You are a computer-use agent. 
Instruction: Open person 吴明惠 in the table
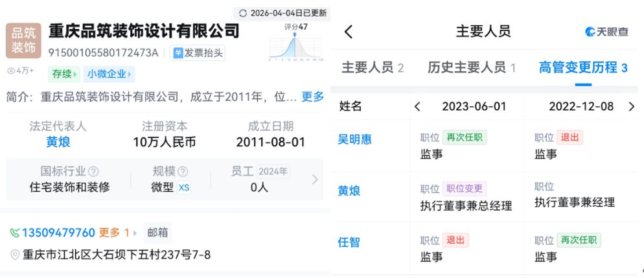point(355,139)
